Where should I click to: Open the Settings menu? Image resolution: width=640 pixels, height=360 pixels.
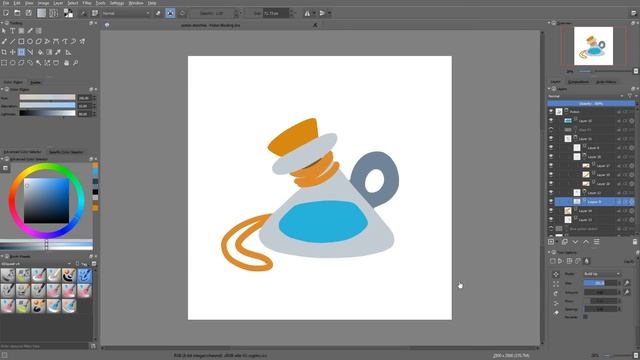pyautogui.click(x=116, y=3)
